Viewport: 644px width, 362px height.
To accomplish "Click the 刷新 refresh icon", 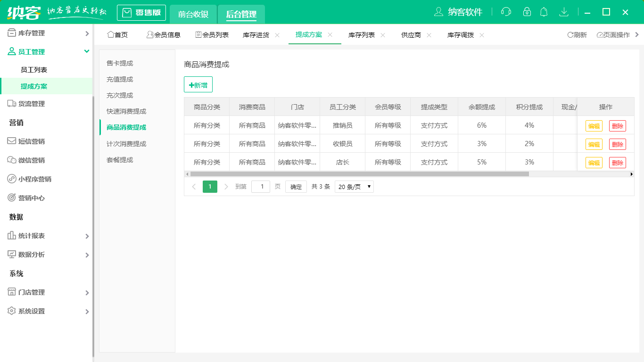I will click(x=576, y=34).
